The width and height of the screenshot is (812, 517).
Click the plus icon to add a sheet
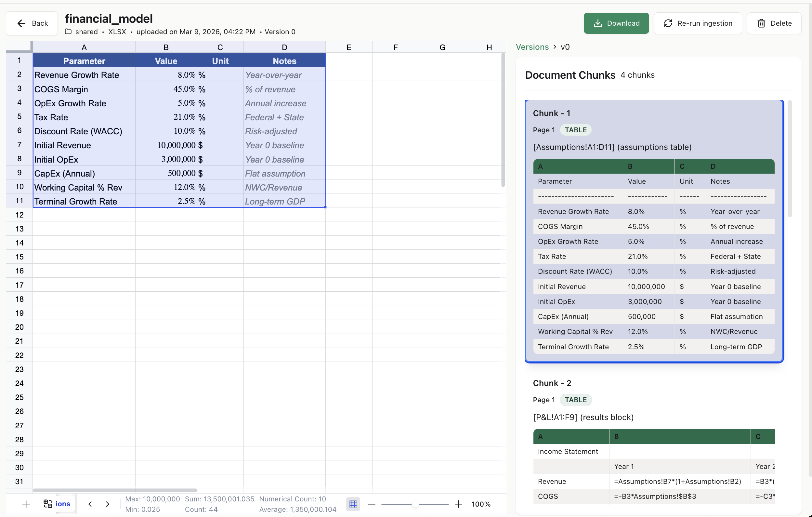26,504
